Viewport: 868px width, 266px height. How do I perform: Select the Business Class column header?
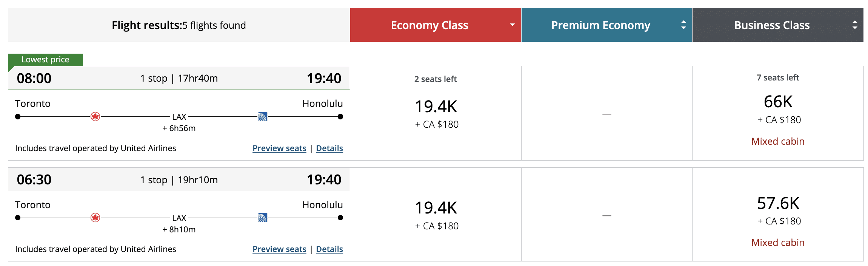tap(772, 25)
